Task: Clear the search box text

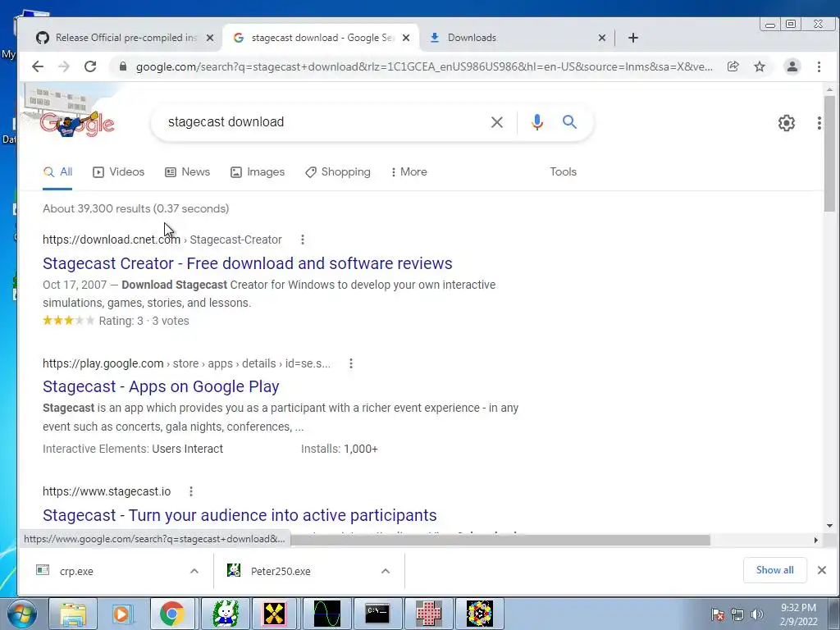Action: click(x=496, y=122)
